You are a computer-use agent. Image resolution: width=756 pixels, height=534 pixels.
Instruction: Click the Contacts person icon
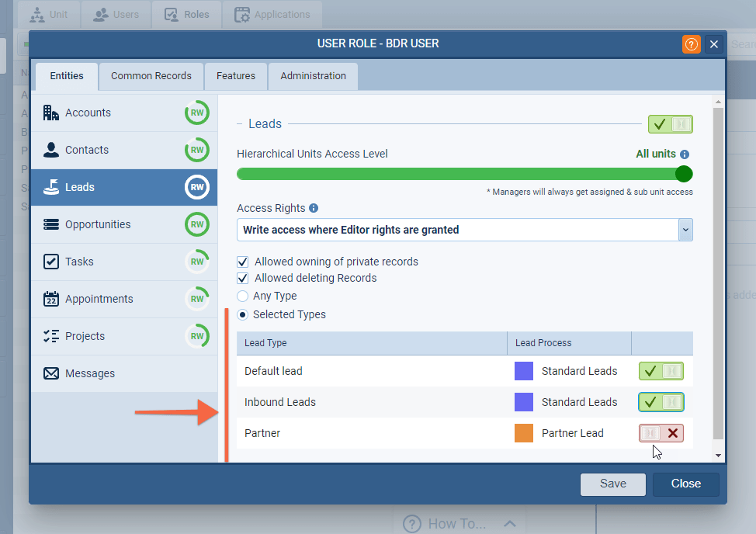(x=51, y=150)
